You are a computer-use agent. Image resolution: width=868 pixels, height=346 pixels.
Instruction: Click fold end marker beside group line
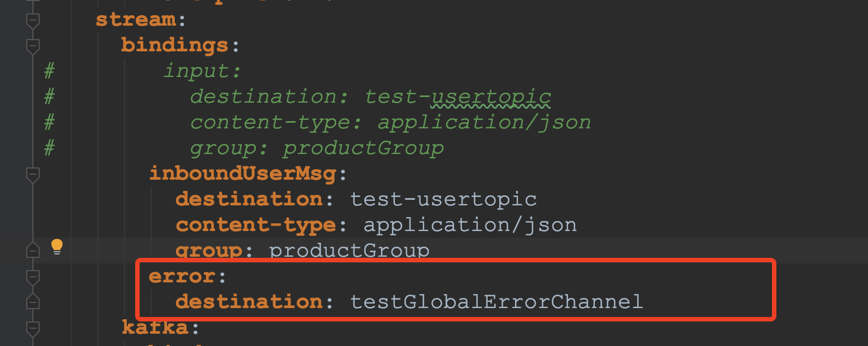click(x=33, y=250)
